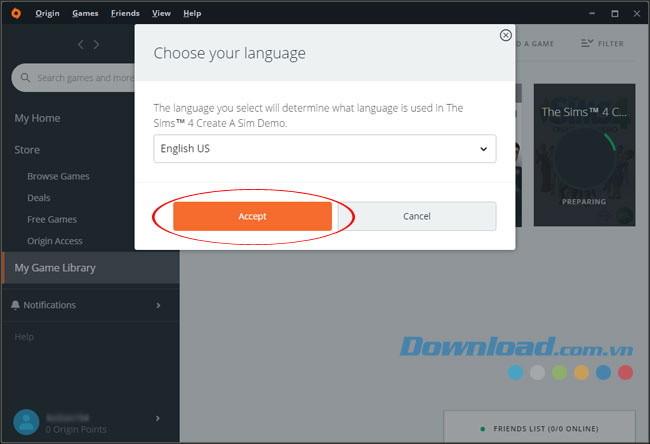Open the English US language dropdown
The width and height of the screenshot is (650, 444).
pyautogui.click(x=325, y=148)
